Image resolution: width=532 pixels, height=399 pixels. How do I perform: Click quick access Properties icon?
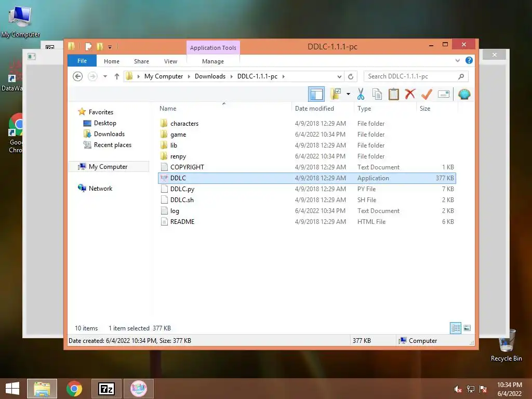pos(88,46)
